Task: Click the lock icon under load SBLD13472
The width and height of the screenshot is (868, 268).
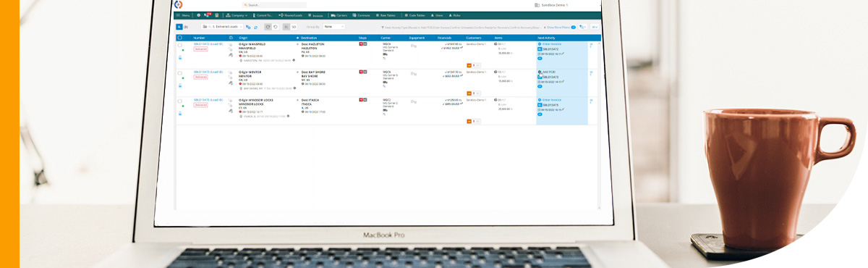Action: [180, 58]
